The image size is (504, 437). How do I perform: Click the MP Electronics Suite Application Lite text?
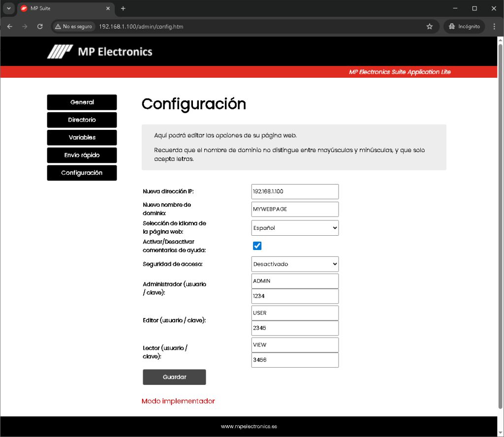[400, 72]
